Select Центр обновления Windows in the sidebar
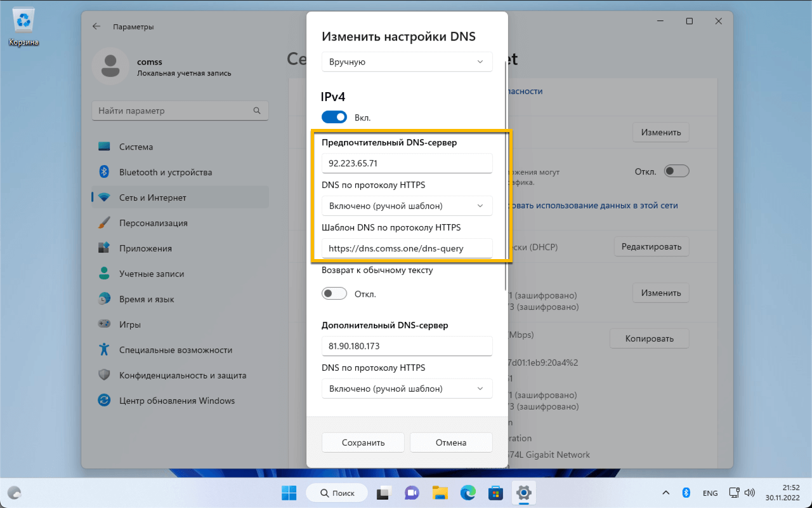This screenshot has height=508, width=812. [180, 401]
